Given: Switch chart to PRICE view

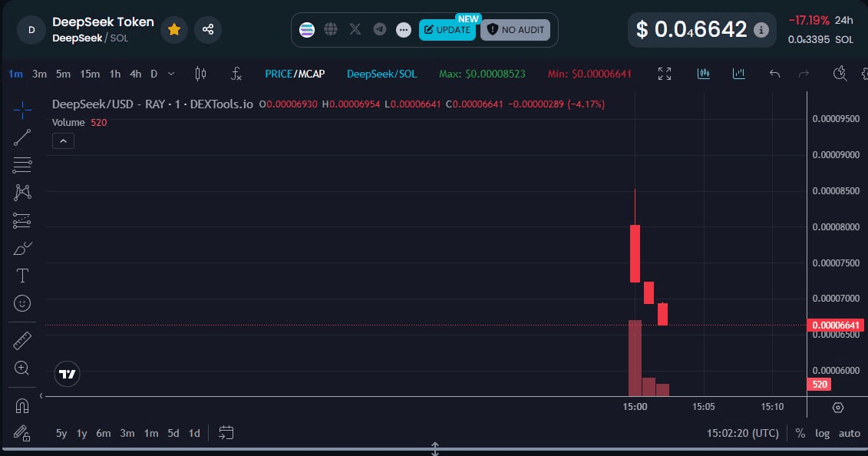Looking at the screenshot, I should point(279,74).
